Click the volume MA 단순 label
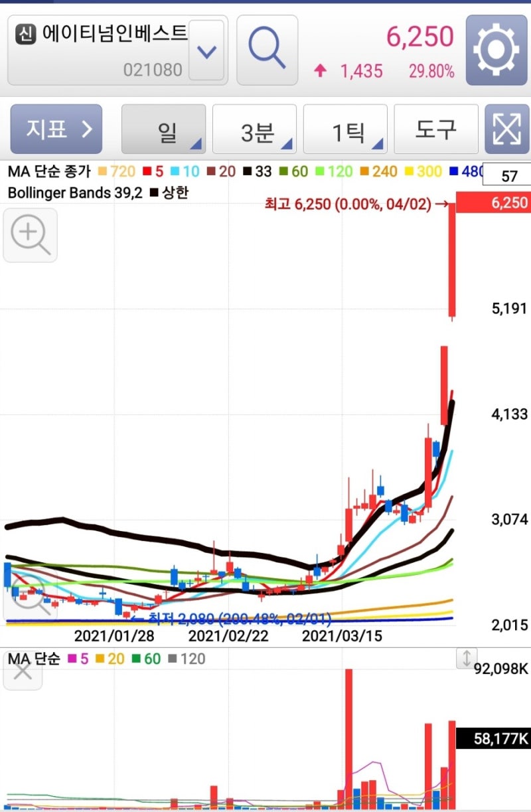Screen dimensions: 531x812 [x=33, y=659]
